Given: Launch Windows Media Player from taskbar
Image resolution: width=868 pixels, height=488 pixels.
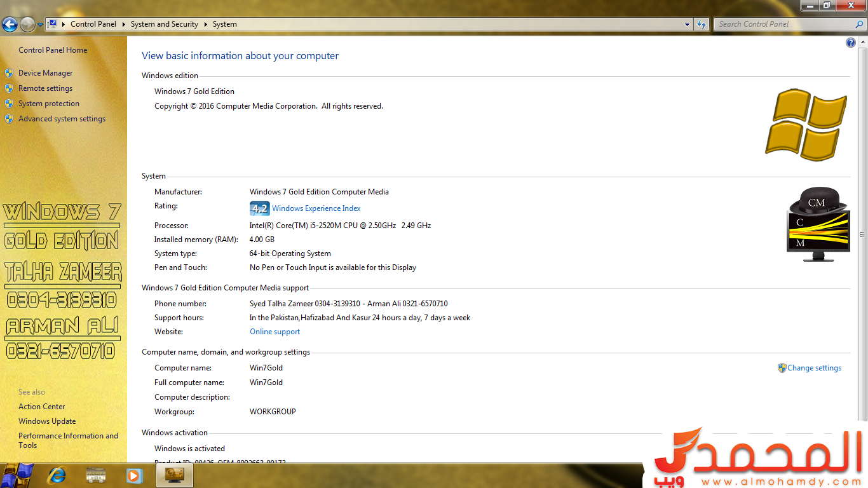Looking at the screenshot, I should click(x=133, y=475).
